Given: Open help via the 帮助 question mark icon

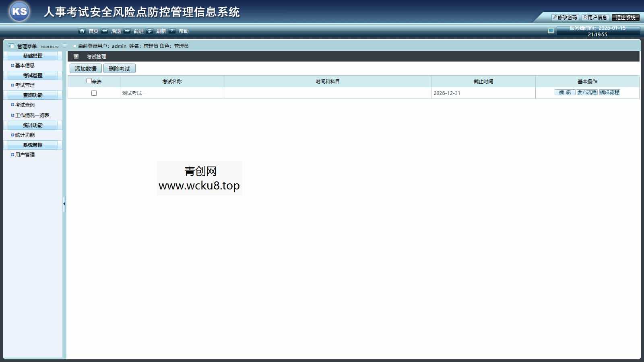Looking at the screenshot, I should (x=172, y=30).
